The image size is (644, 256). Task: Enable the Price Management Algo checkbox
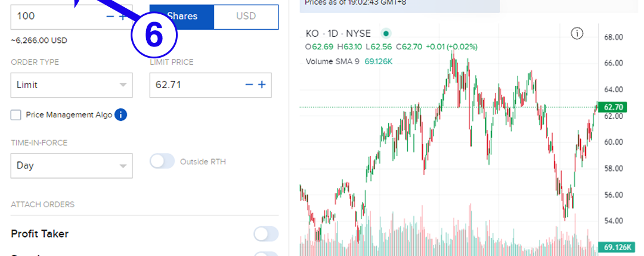coord(16,115)
